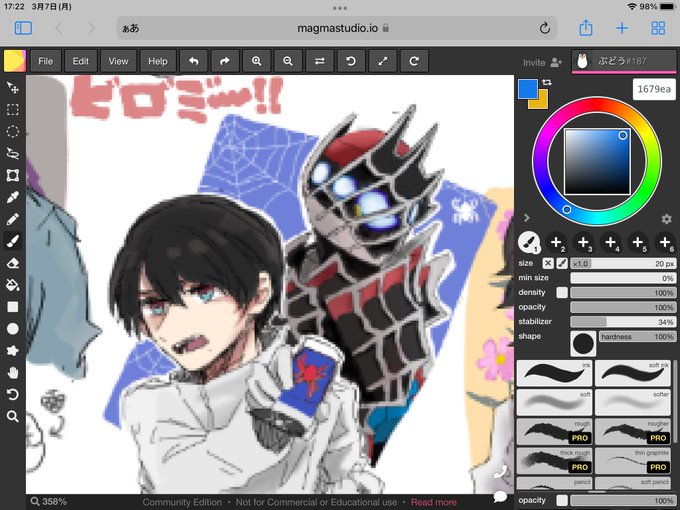Screen dimensions: 680x510
Task: Zoom out using the minus magnifier
Action: click(x=288, y=61)
